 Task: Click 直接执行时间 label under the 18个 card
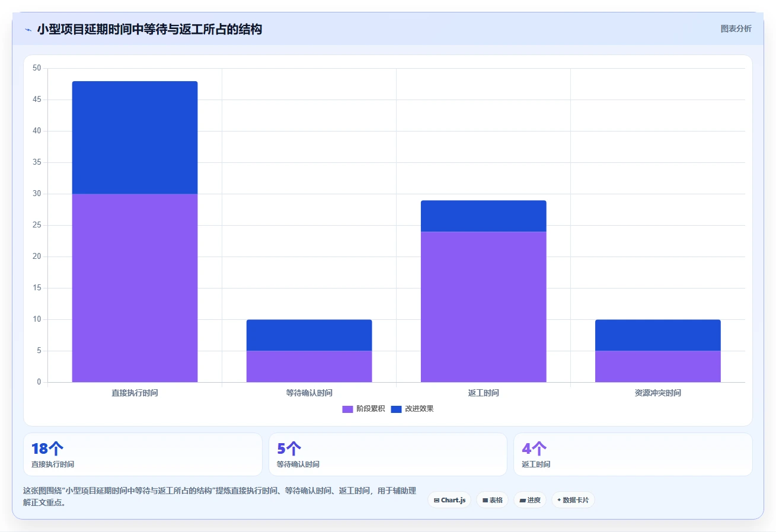click(x=53, y=464)
